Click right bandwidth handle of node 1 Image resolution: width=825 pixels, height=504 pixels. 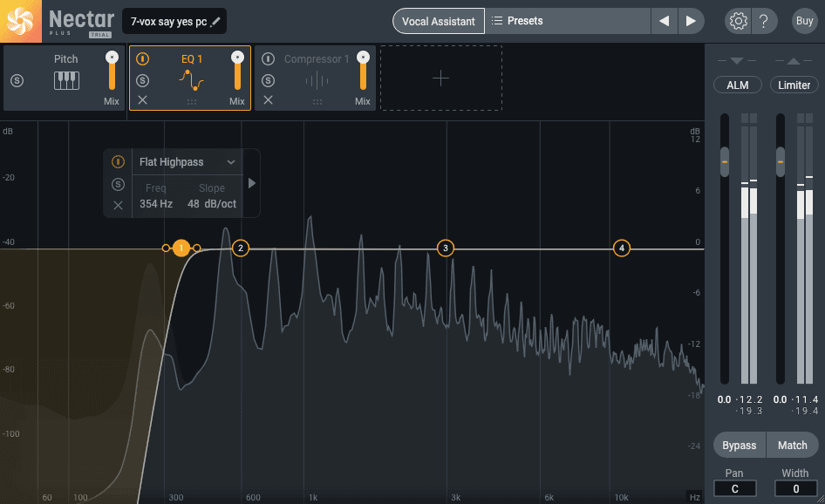(197, 248)
